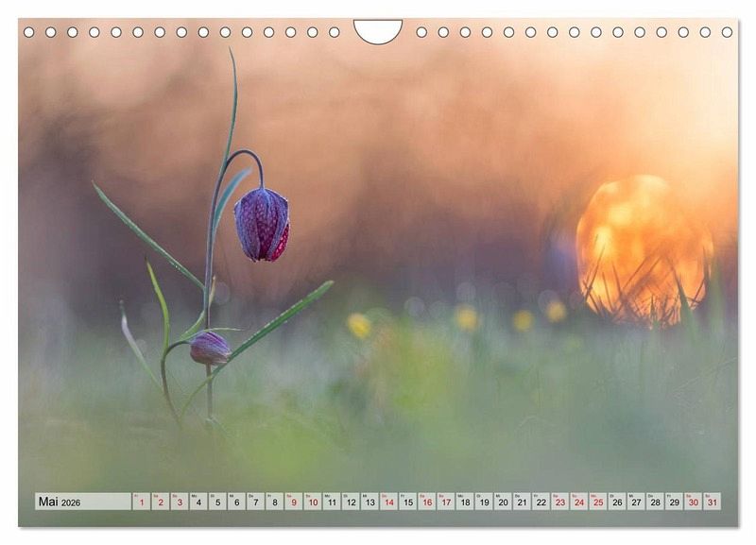
Task: Select the red day 30 cell
Action: point(694,502)
